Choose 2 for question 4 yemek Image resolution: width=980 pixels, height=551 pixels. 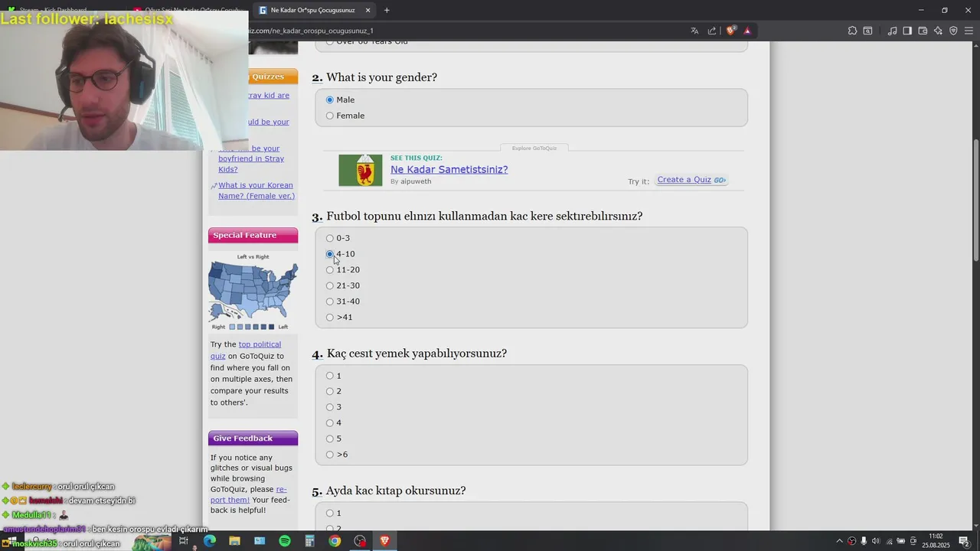(x=330, y=392)
